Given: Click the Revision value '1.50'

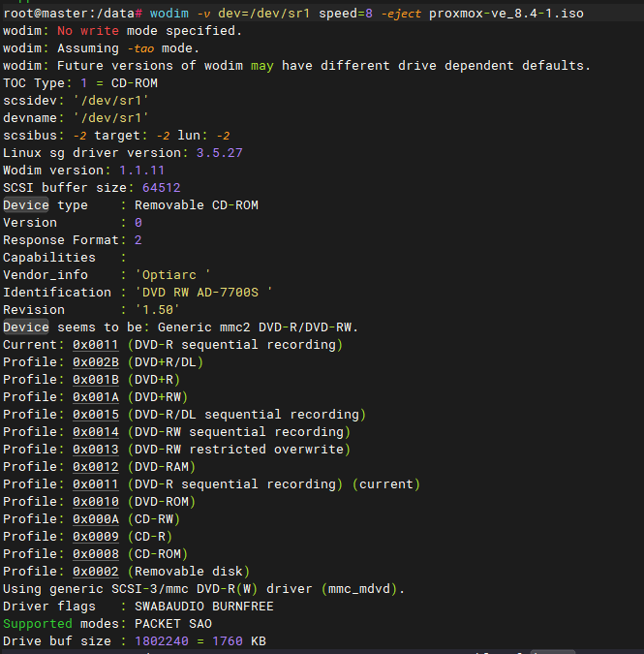Looking at the screenshot, I should pos(157,310).
